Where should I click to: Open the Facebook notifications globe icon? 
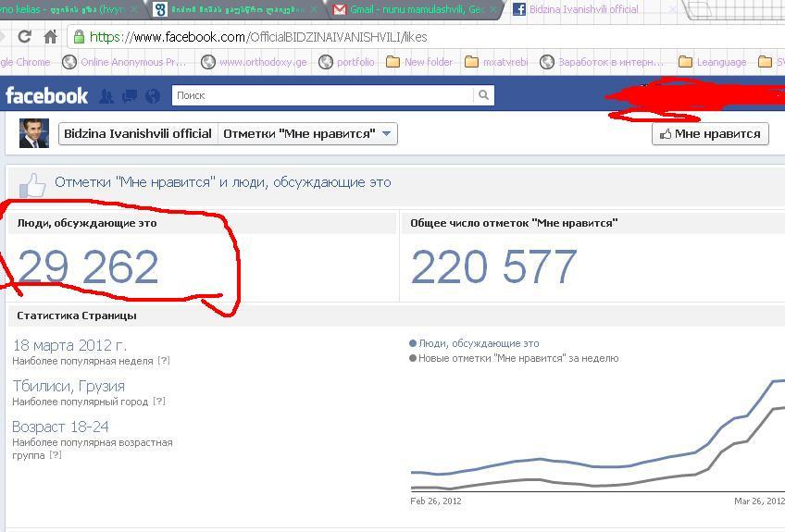[x=153, y=95]
